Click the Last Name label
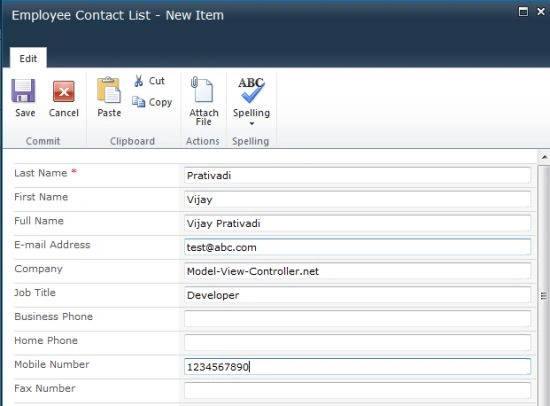550x406 pixels. coord(41,173)
